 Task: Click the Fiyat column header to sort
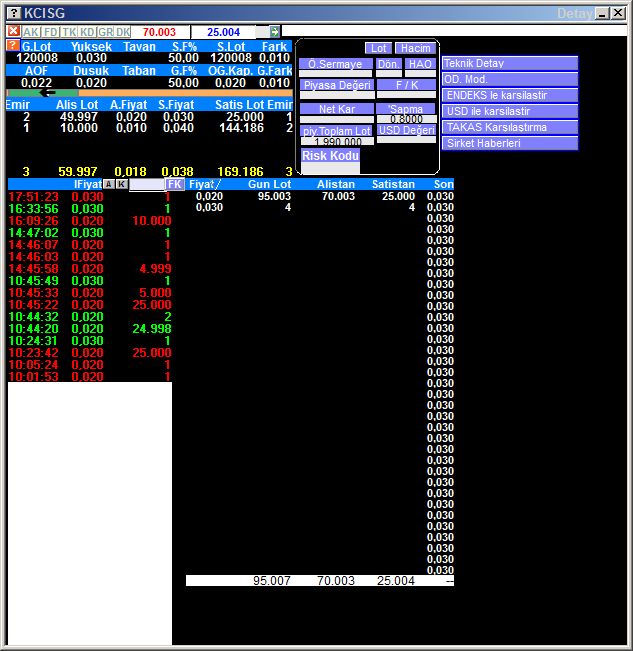click(x=205, y=184)
